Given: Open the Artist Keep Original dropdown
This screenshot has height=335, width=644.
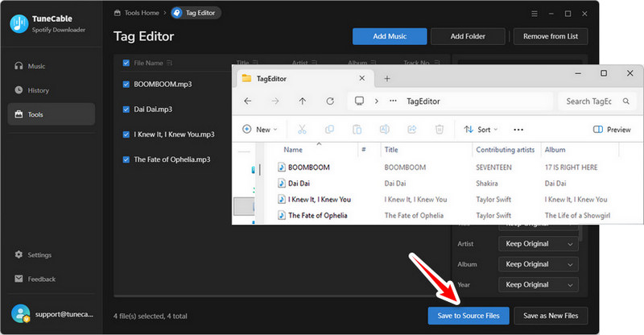Looking at the screenshot, I should [x=539, y=244].
